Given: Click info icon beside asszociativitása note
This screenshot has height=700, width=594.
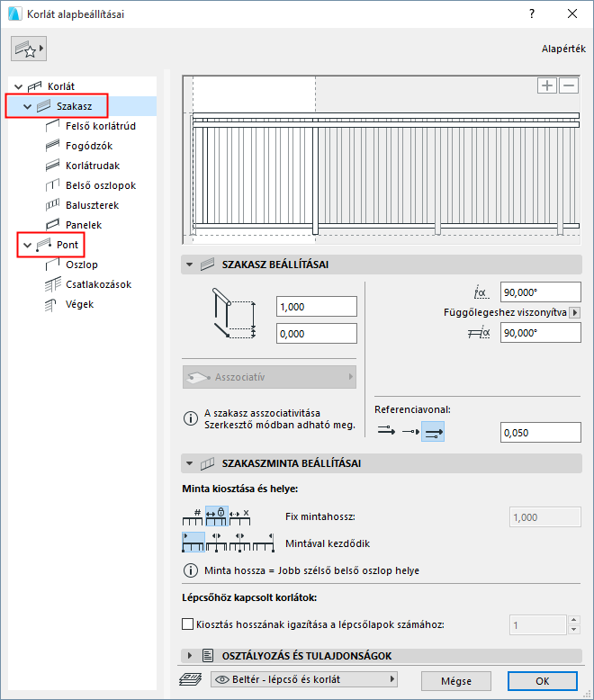Looking at the screenshot, I should (x=191, y=418).
